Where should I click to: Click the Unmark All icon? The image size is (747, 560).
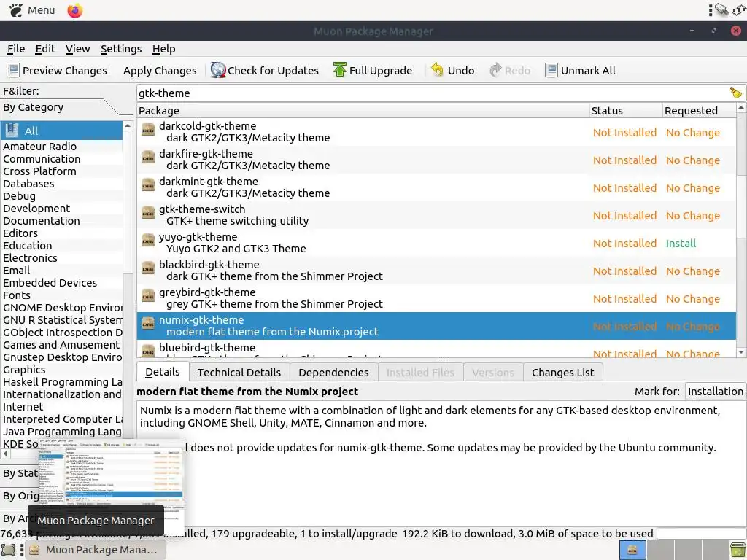(x=551, y=71)
